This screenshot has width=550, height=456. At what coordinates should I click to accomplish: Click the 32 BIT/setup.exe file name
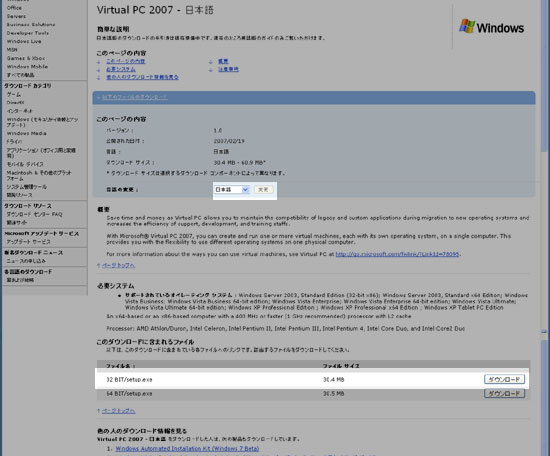pyautogui.click(x=129, y=380)
